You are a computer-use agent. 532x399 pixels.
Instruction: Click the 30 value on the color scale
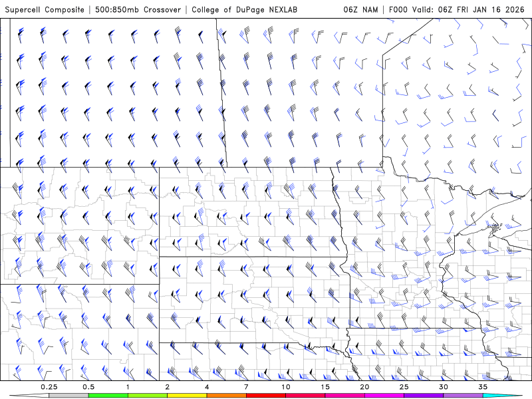point(444,387)
